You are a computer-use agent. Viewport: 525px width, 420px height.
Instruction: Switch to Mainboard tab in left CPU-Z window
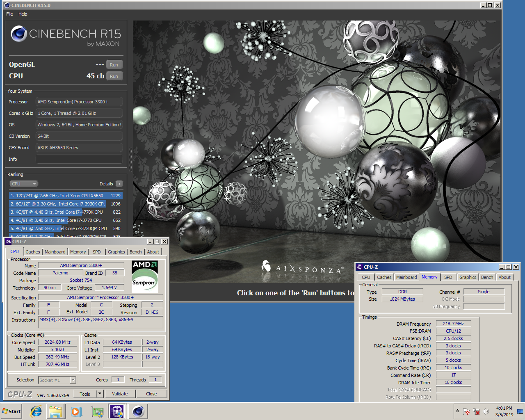pyautogui.click(x=55, y=252)
